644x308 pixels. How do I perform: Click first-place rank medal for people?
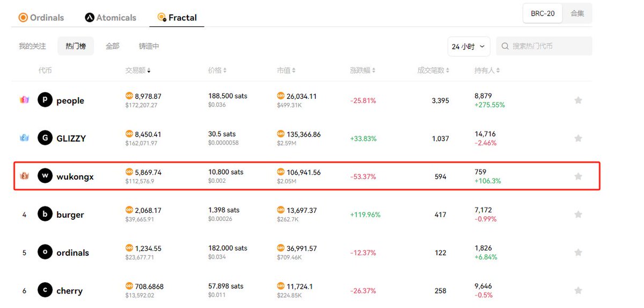24,100
